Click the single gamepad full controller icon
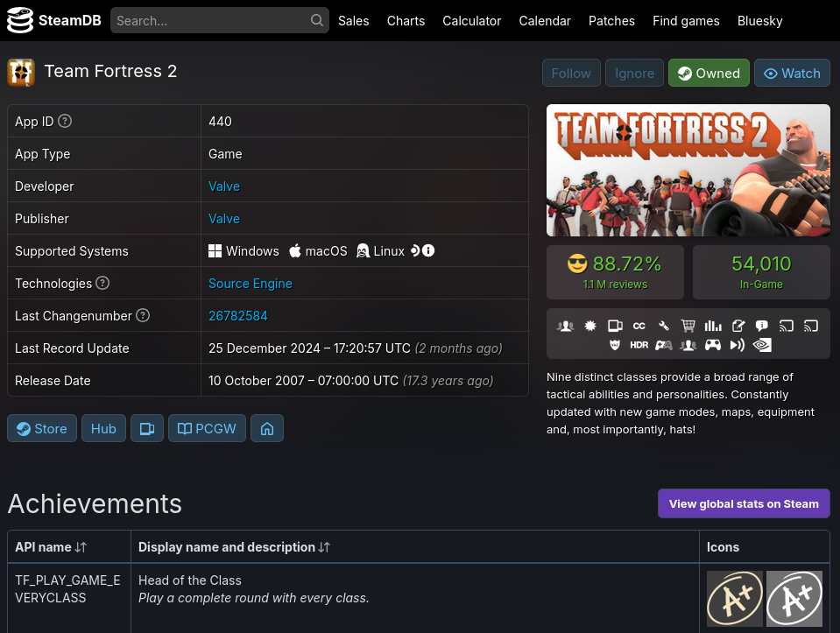This screenshot has width=840, height=633. [712, 345]
